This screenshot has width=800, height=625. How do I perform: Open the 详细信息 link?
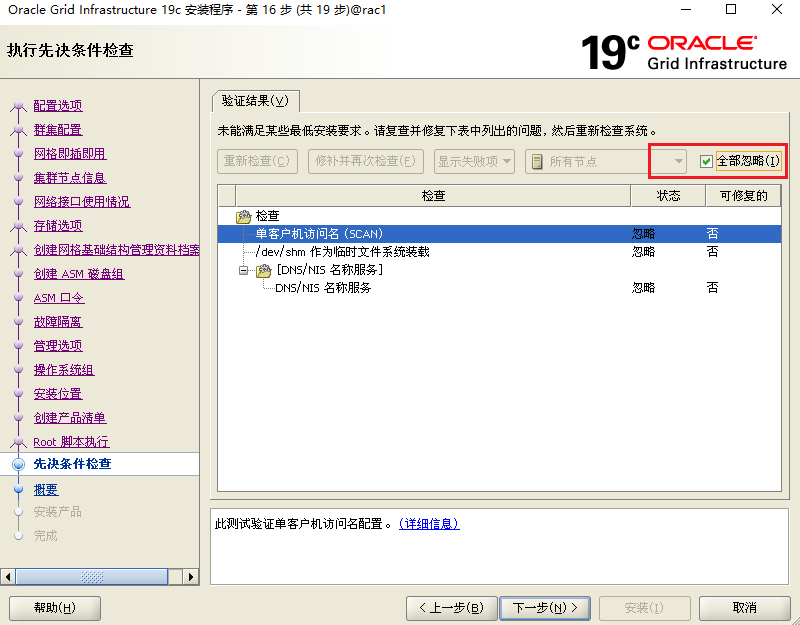coord(429,524)
